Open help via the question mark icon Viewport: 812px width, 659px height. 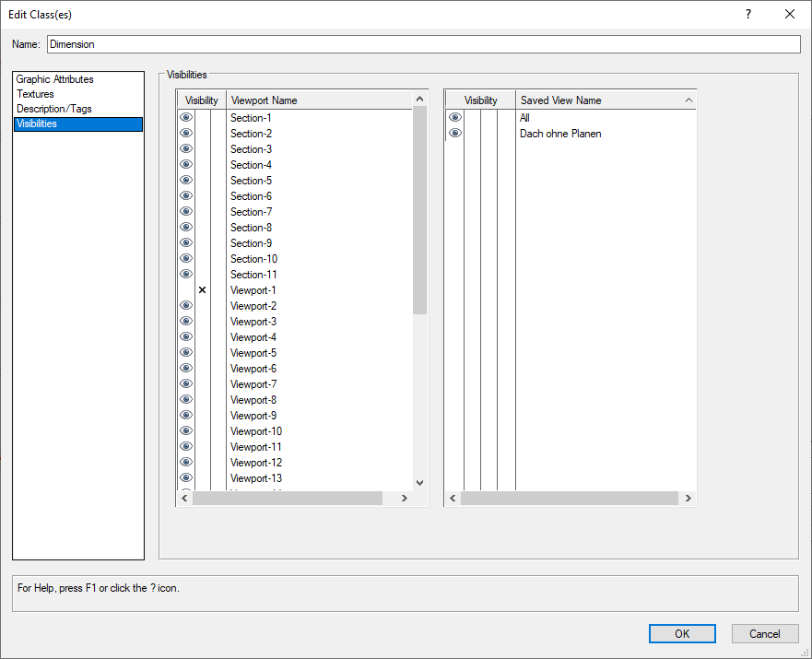pyautogui.click(x=747, y=14)
